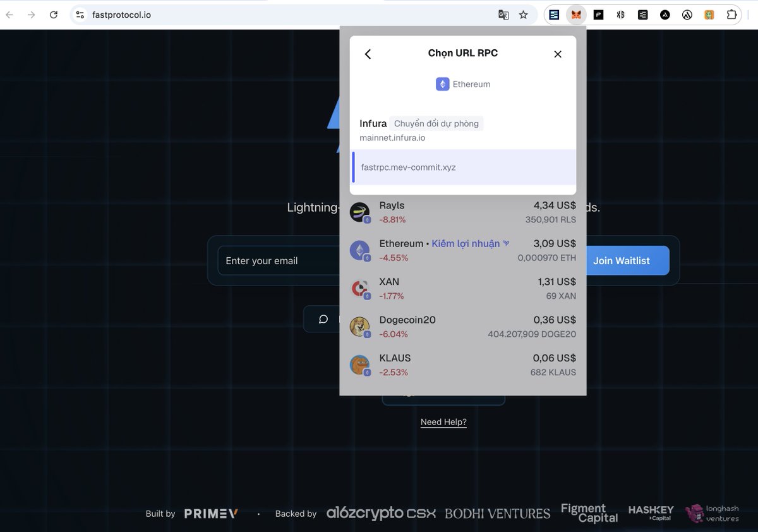Click the PRIMEV logo in footer

(211, 514)
